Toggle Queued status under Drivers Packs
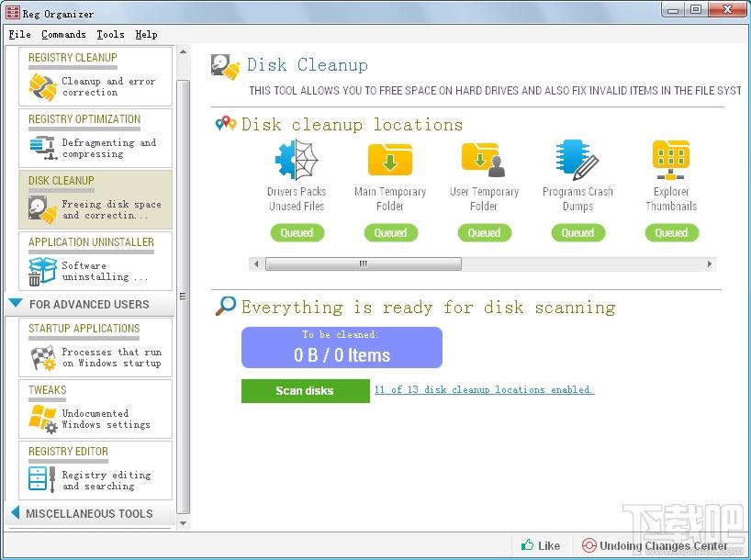This screenshot has width=751, height=560. tap(297, 233)
